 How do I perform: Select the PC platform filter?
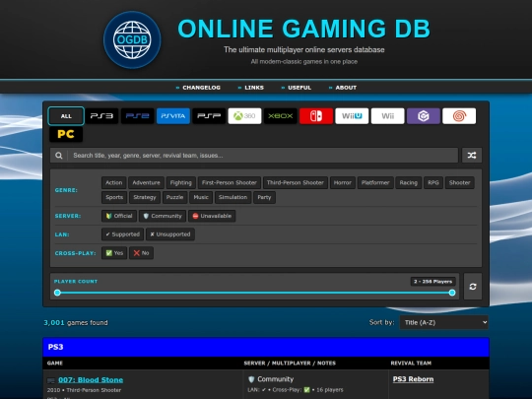pos(66,134)
